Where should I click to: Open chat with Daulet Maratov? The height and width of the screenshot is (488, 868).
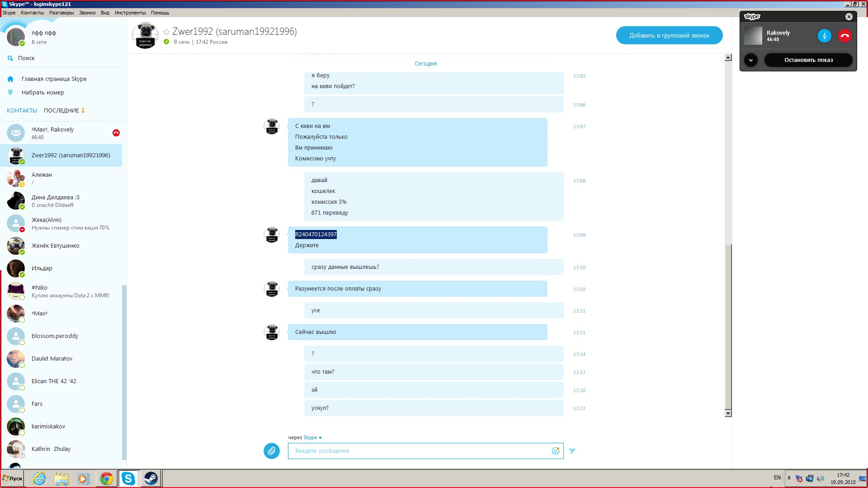coord(61,359)
